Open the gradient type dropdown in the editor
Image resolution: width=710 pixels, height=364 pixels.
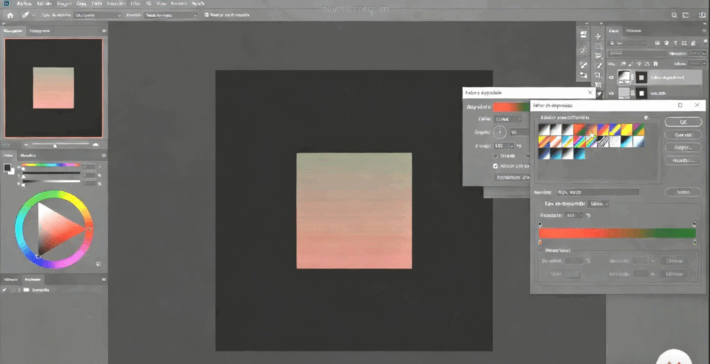600,204
